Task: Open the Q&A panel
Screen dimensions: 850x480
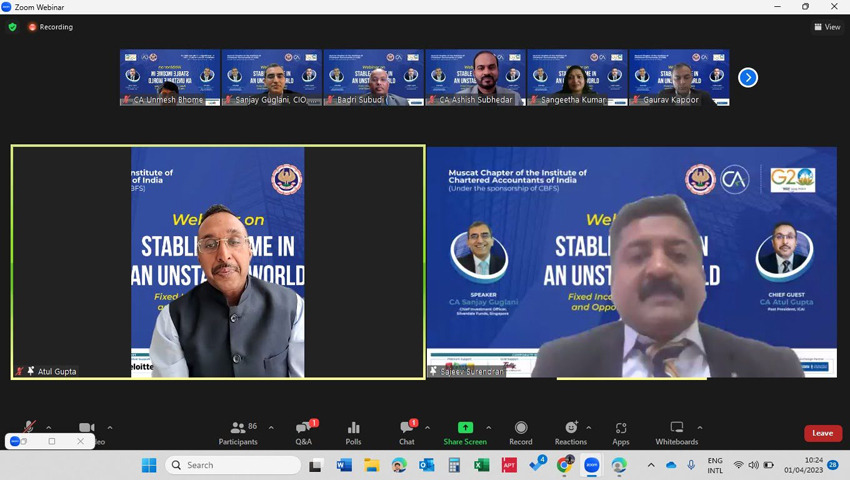Action: point(303,431)
